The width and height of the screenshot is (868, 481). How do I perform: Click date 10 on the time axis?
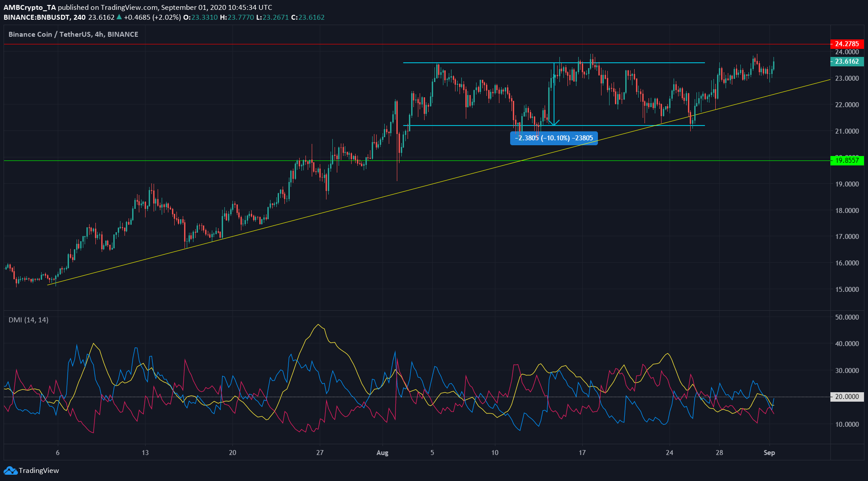(495, 453)
